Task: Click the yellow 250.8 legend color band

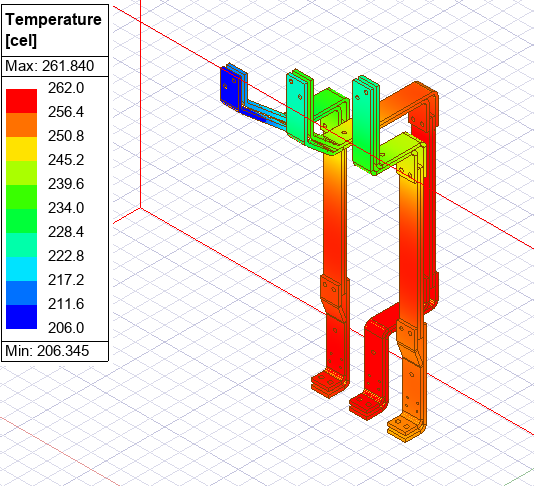Action: (x=21, y=149)
